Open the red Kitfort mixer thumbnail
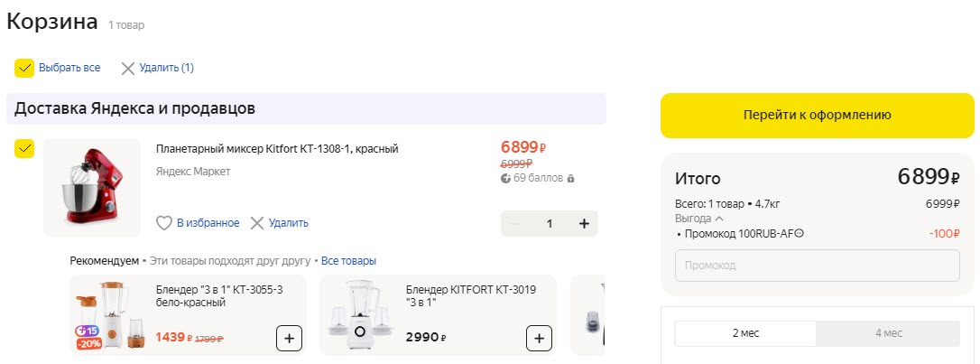The image size is (980, 364). [x=92, y=186]
